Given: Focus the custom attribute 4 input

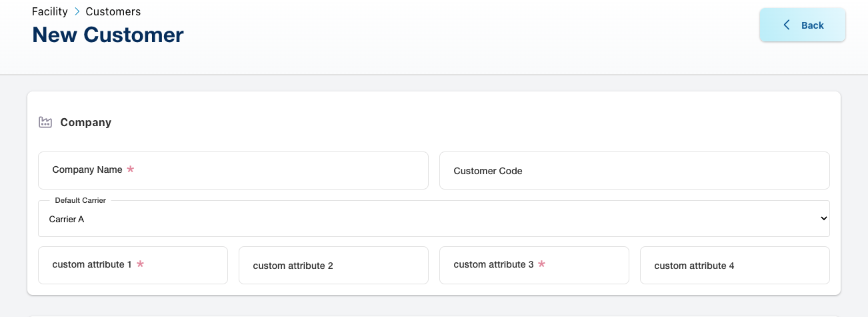Looking at the screenshot, I should [x=735, y=266].
